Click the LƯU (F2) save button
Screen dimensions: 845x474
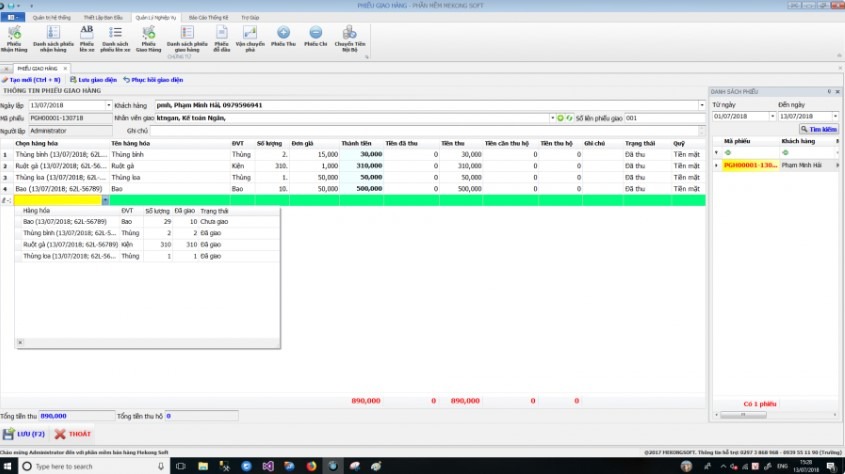24,434
